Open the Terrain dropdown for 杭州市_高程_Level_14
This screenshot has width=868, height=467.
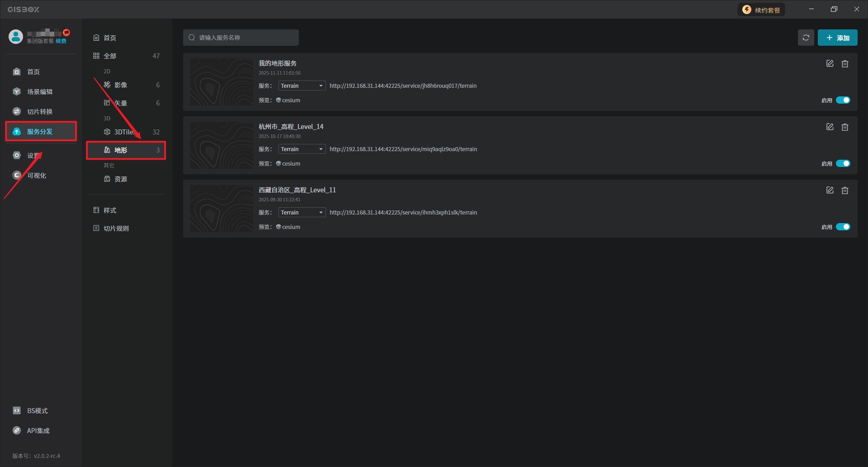(302, 149)
